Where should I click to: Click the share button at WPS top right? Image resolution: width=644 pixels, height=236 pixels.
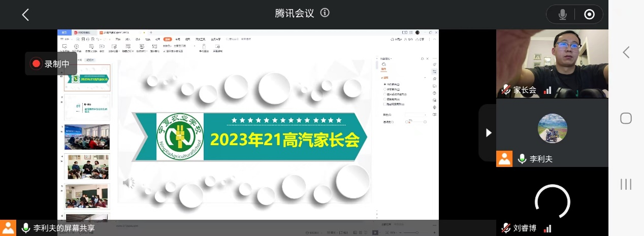click(420, 39)
